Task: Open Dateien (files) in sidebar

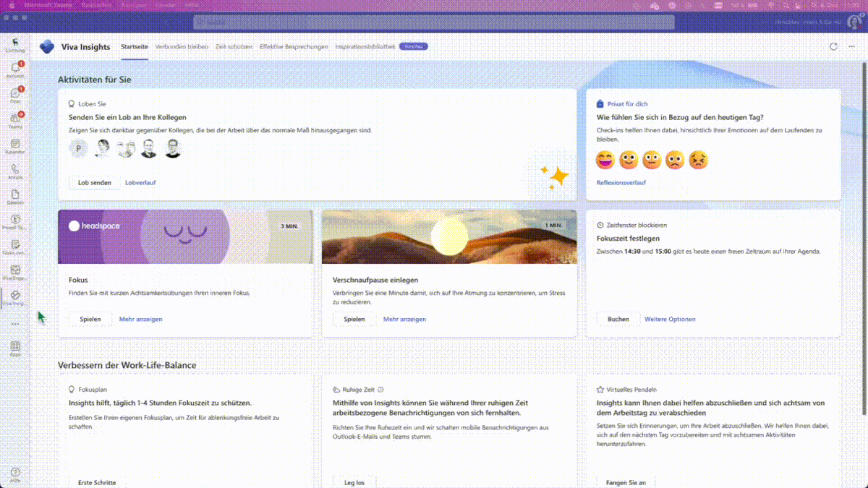Action: pyautogui.click(x=15, y=197)
